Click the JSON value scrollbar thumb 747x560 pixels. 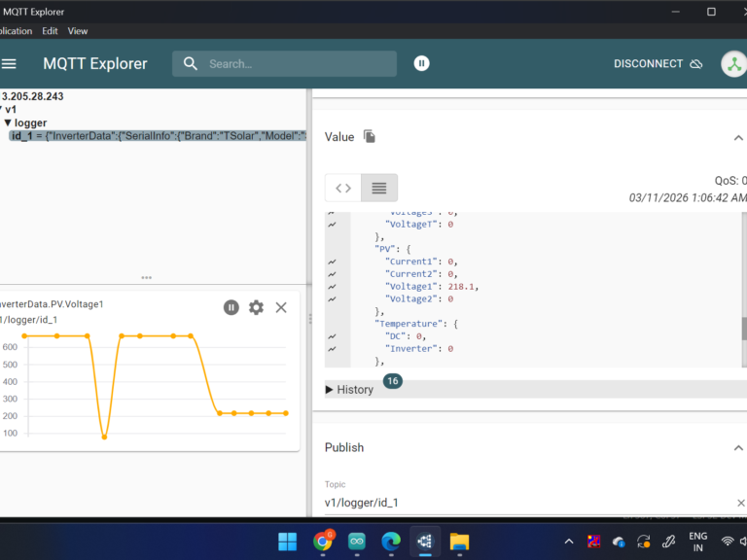pos(744,329)
